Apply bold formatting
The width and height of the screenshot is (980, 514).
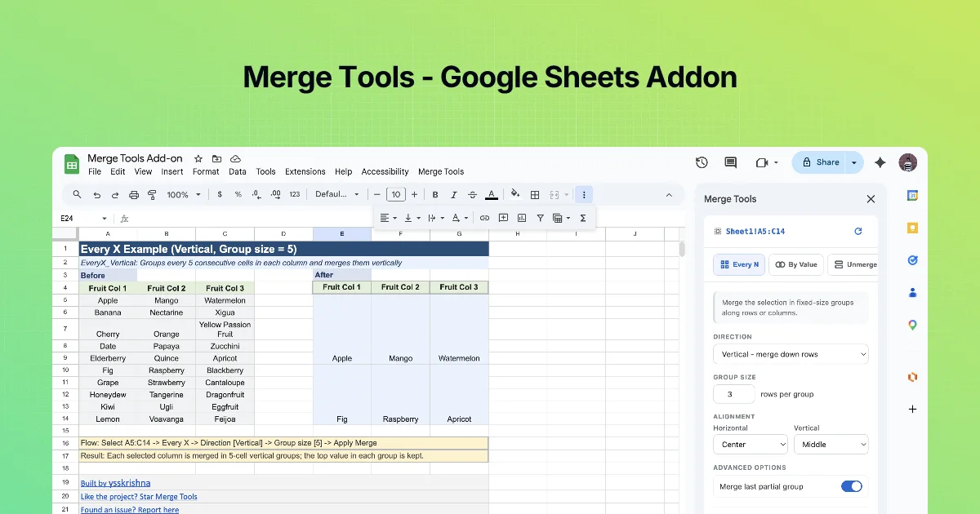435,195
